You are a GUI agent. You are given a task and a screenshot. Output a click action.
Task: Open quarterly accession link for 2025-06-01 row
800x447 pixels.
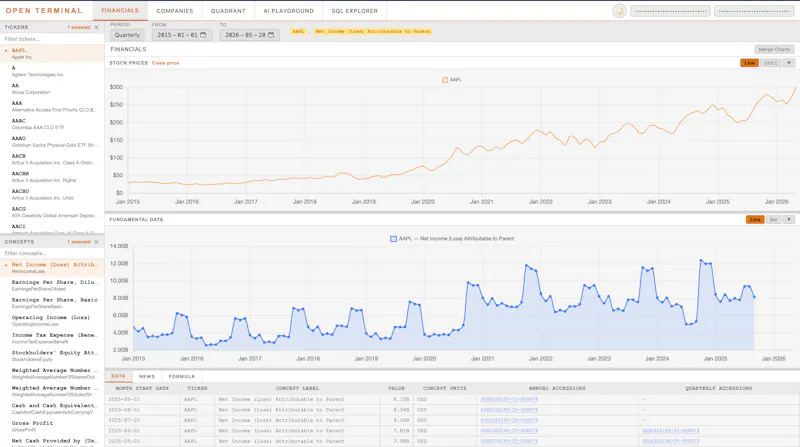point(670,431)
